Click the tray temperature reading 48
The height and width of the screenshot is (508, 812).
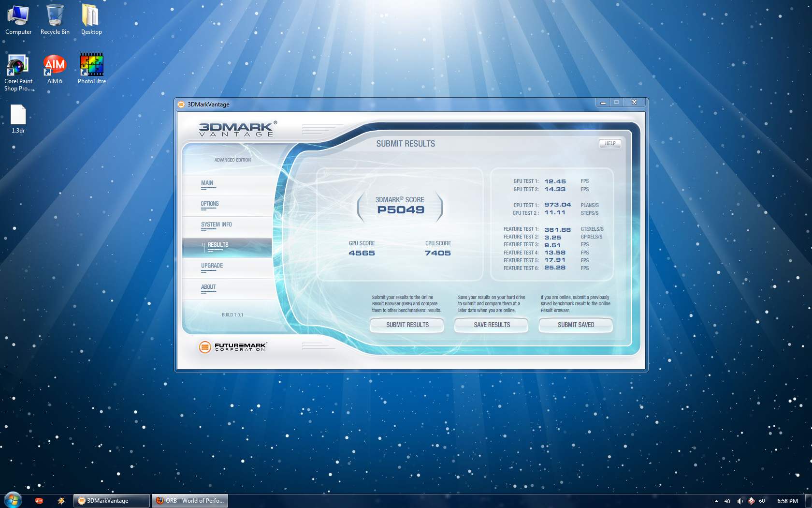tap(727, 501)
